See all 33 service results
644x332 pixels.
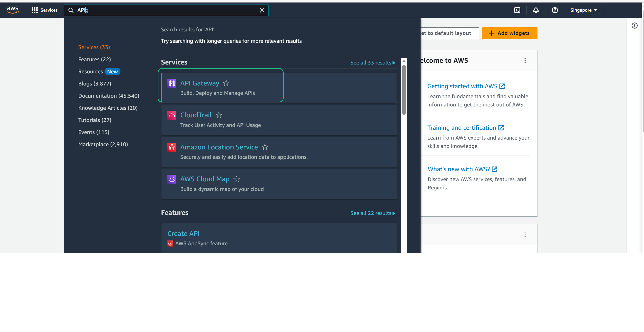pos(373,63)
